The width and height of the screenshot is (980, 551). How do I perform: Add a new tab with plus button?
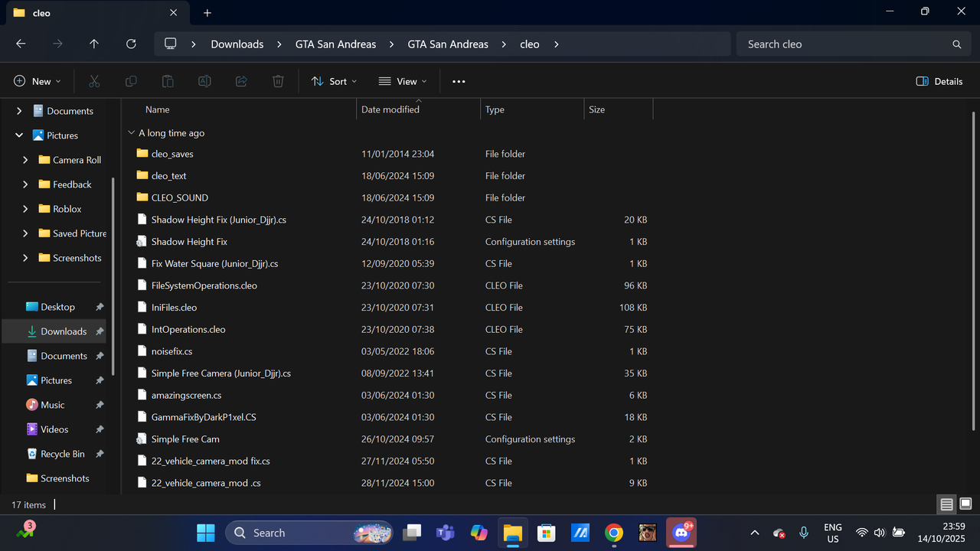coord(207,13)
